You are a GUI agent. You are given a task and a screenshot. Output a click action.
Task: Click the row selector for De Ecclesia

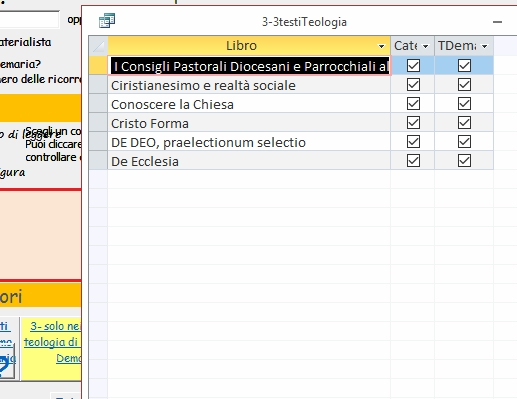(98, 161)
